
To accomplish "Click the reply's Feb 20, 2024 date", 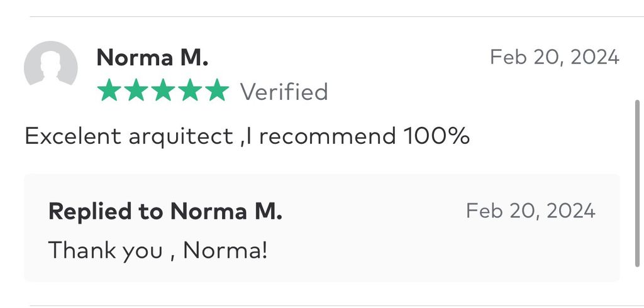I will pos(530,211).
